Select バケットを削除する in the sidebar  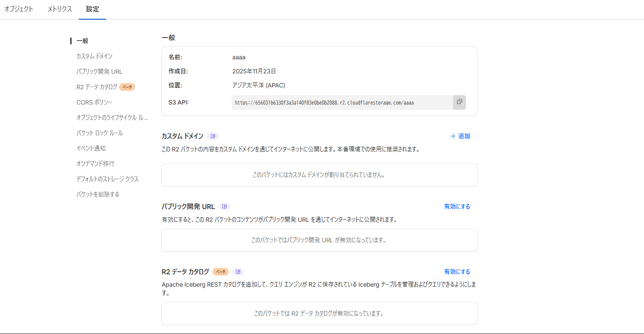pos(98,194)
